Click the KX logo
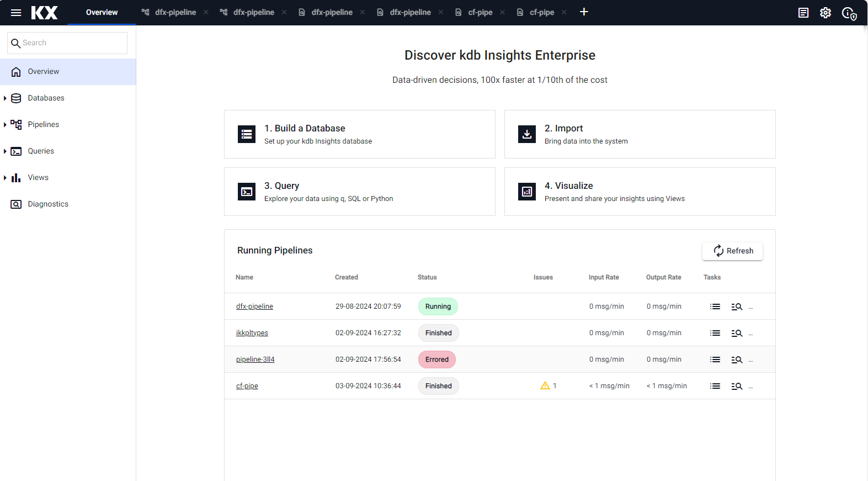Viewport: 868px width, 481px height. [x=44, y=13]
